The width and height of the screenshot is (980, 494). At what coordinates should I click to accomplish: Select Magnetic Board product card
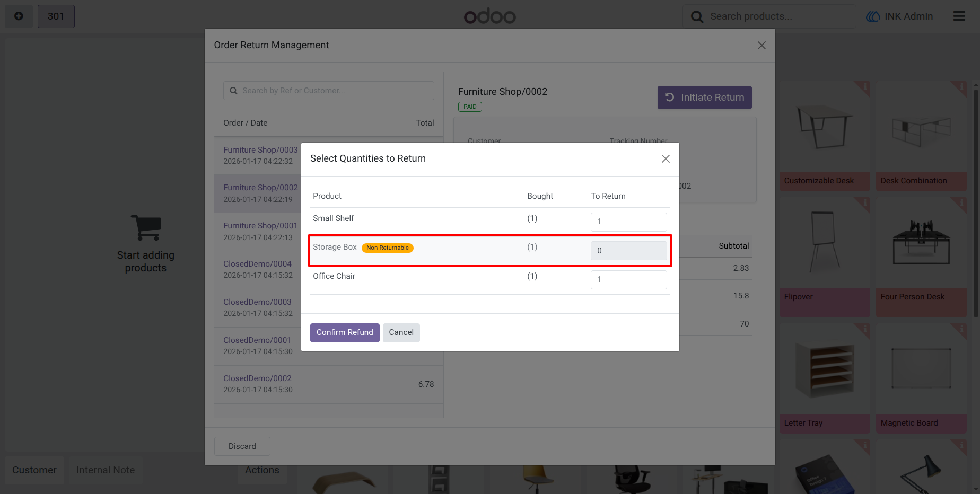point(921,378)
